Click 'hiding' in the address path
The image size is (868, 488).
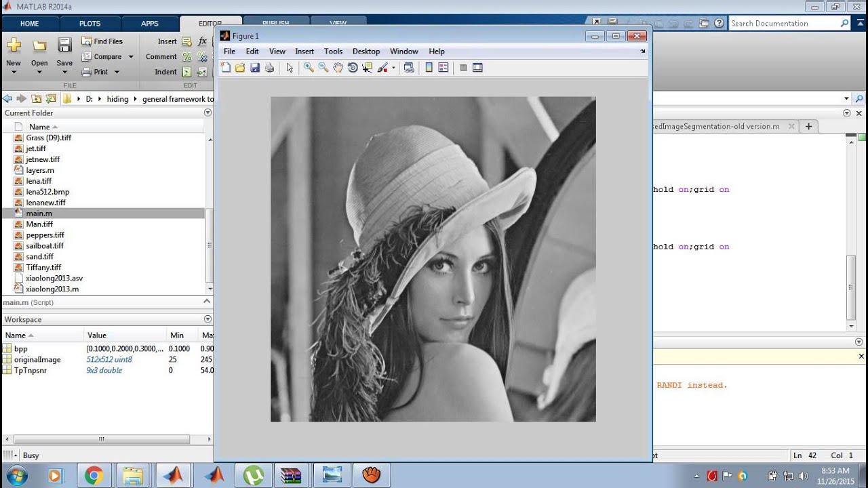click(x=117, y=99)
